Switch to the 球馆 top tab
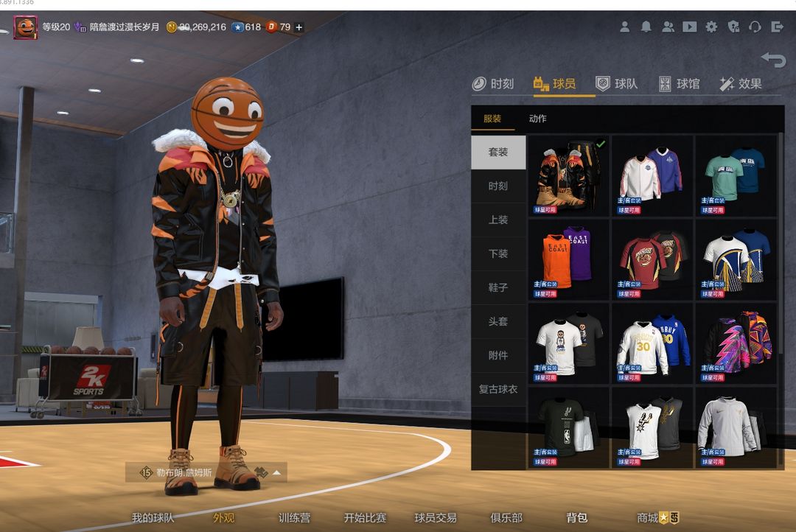 click(x=679, y=84)
